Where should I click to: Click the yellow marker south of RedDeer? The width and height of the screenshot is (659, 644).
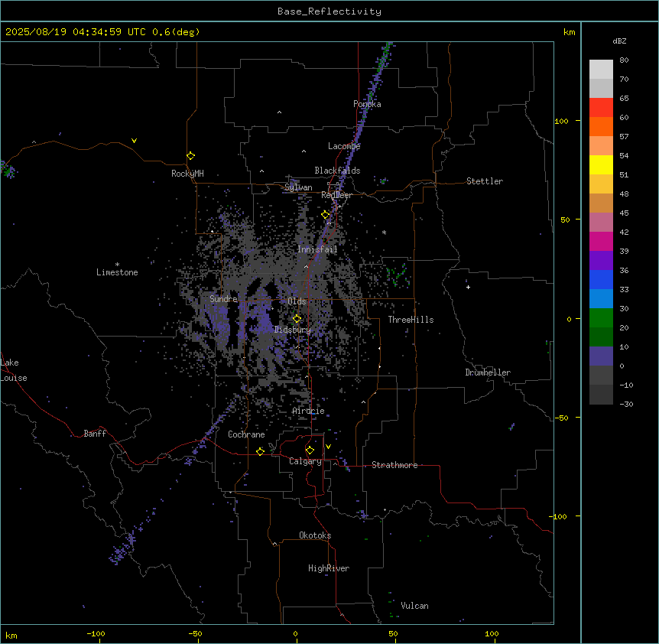pyautogui.click(x=325, y=215)
